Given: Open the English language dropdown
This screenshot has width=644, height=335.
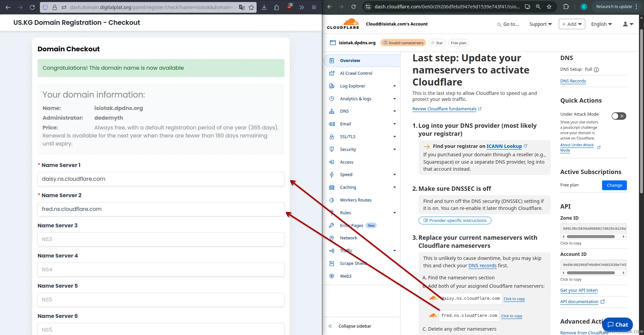Looking at the screenshot, I should (x=601, y=24).
